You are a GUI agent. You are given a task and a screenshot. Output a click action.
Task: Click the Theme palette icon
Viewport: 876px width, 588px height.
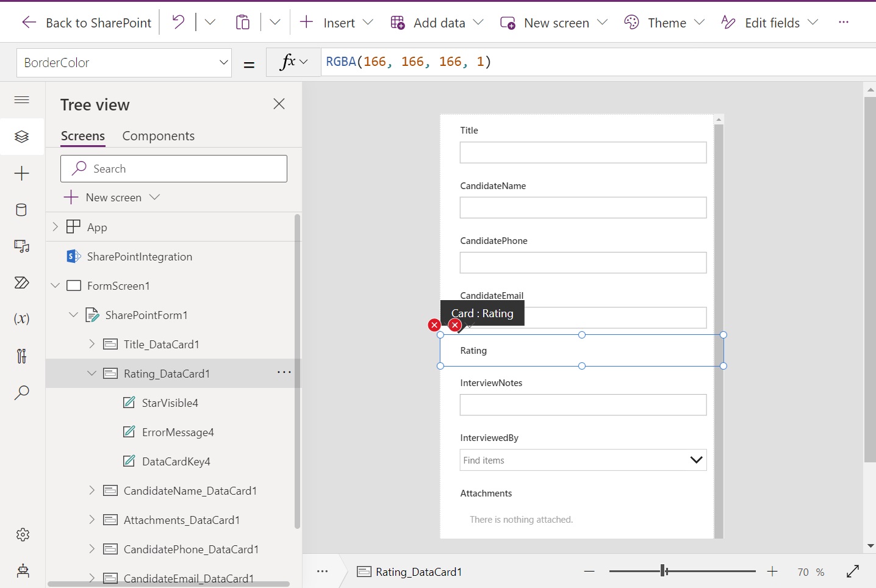tap(632, 22)
